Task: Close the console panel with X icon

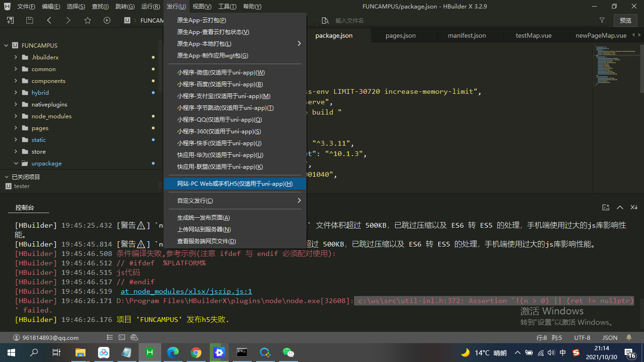Action: (634, 207)
